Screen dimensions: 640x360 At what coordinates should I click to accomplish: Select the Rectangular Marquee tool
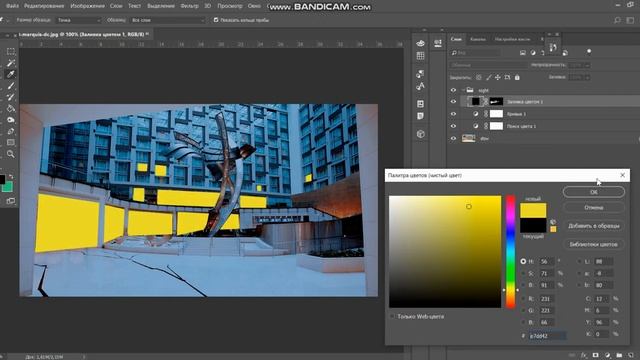11,51
